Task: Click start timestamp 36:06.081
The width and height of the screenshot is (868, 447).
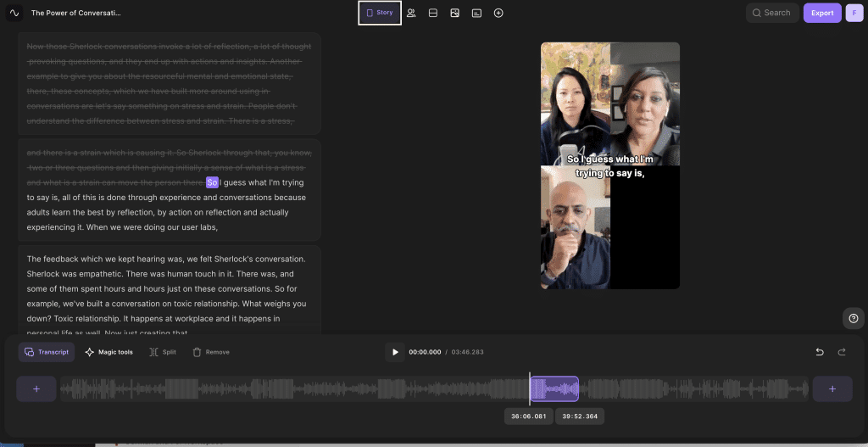Action: [529, 416]
